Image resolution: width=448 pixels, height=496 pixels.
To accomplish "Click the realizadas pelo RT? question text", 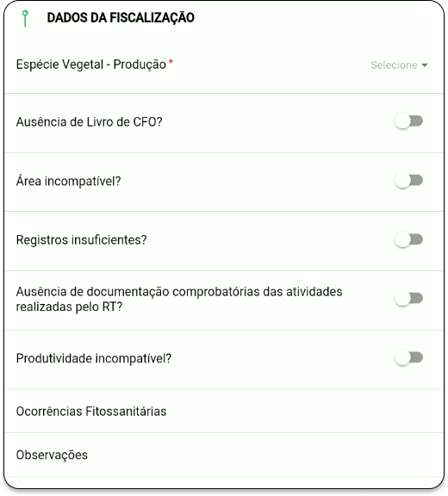I will [69, 307].
